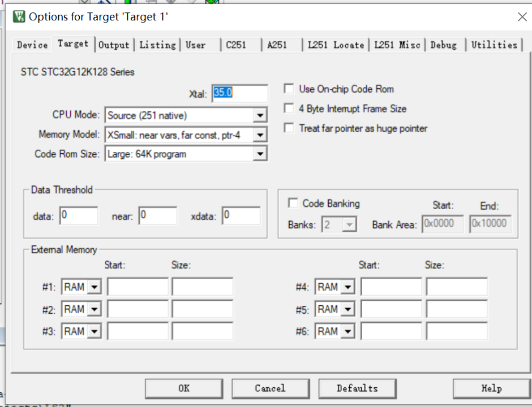Screen dimensions: 532x407
Task: Click the #2 external memory Start field
Action: pyautogui.click(x=138, y=309)
